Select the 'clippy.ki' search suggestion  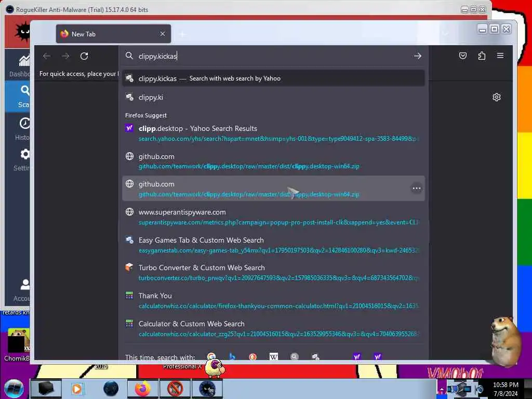point(273,97)
